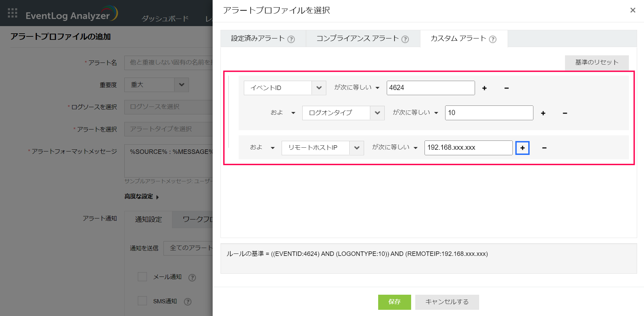Expand the イベントID field dropdown

click(319, 88)
